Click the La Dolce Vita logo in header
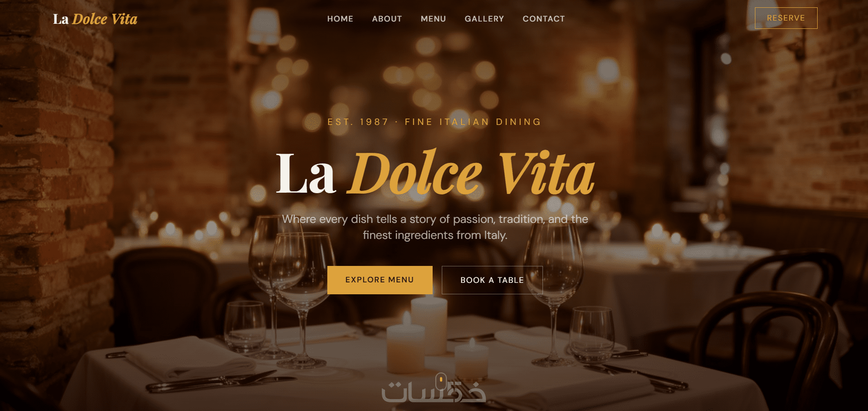This screenshot has height=411, width=868. click(95, 19)
